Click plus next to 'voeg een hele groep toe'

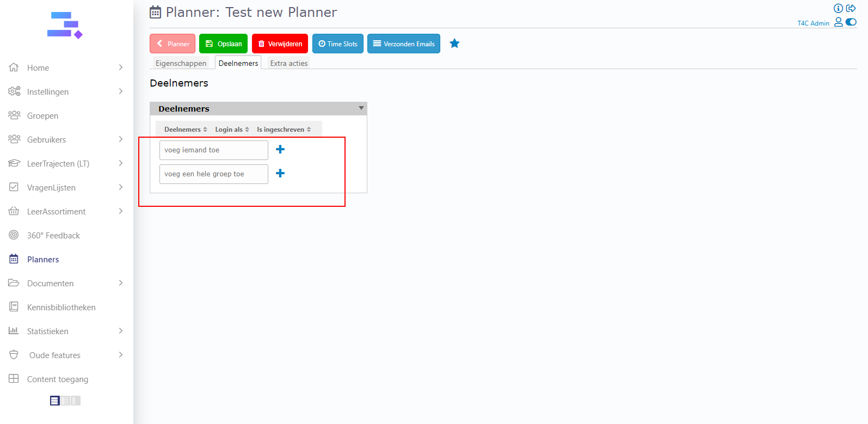[x=280, y=174]
